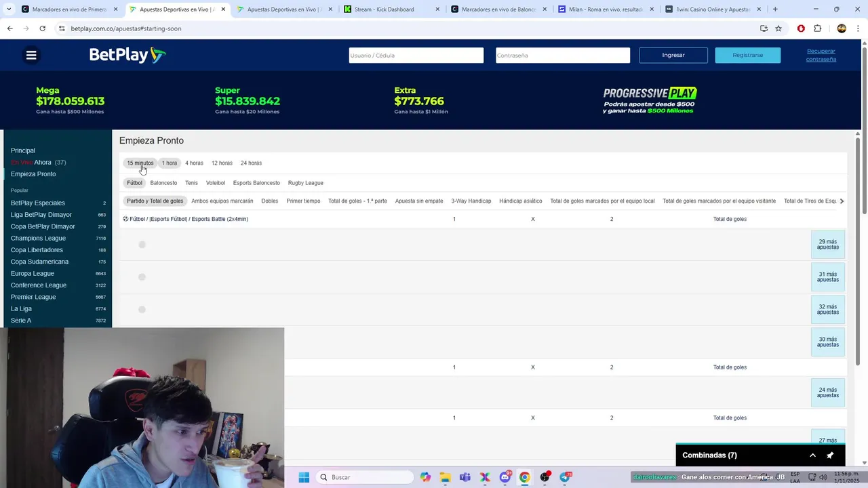Open Champions League in the sidebar

pos(38,239)
